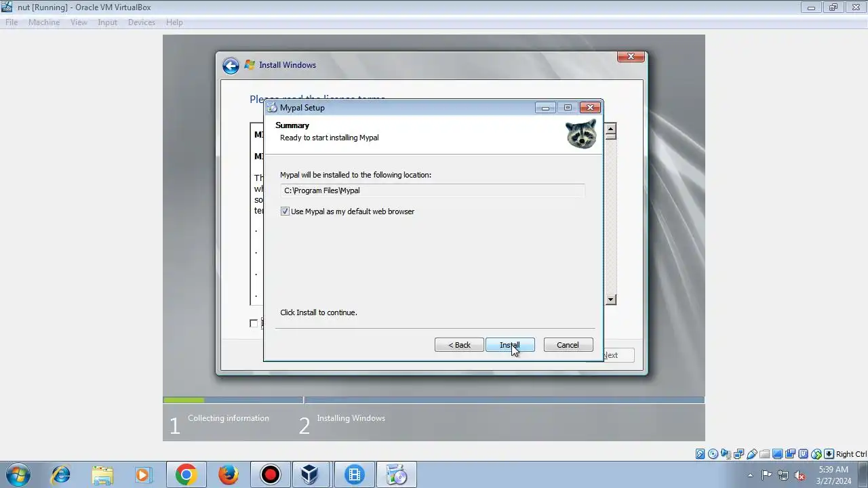868x488 pixels.
Task: Click the Install button in Mypal Setup
Action: [510, 345]
